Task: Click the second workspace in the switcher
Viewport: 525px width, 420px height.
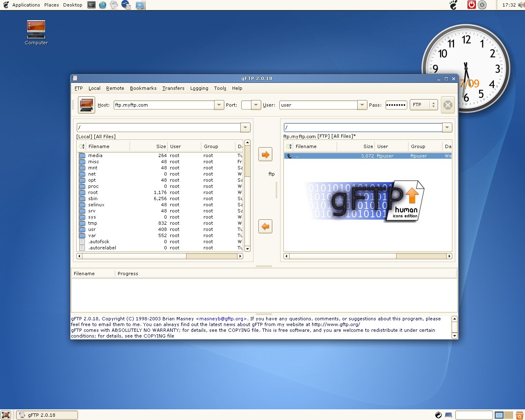Action: 509,415
